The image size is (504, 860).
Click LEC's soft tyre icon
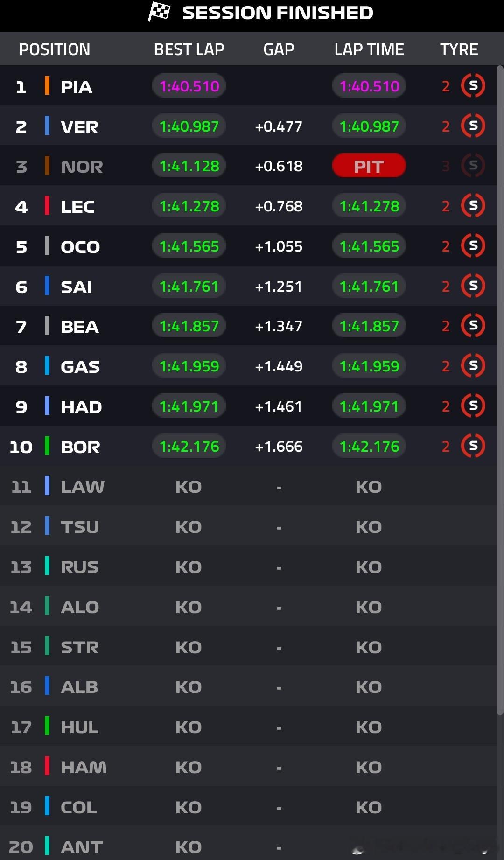point(473,205)
